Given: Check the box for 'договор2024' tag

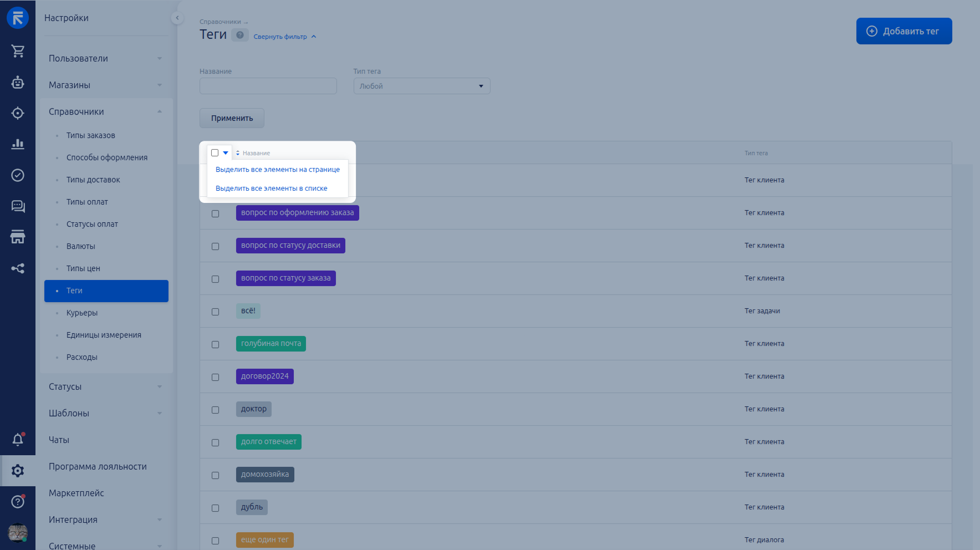Looking at the screenshot, I should 215,377.
